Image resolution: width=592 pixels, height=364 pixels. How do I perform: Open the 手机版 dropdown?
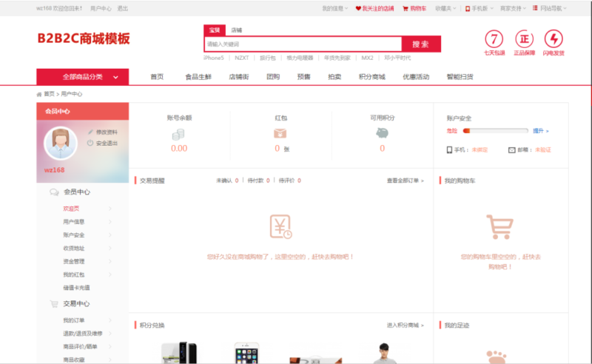pos(480,8)
